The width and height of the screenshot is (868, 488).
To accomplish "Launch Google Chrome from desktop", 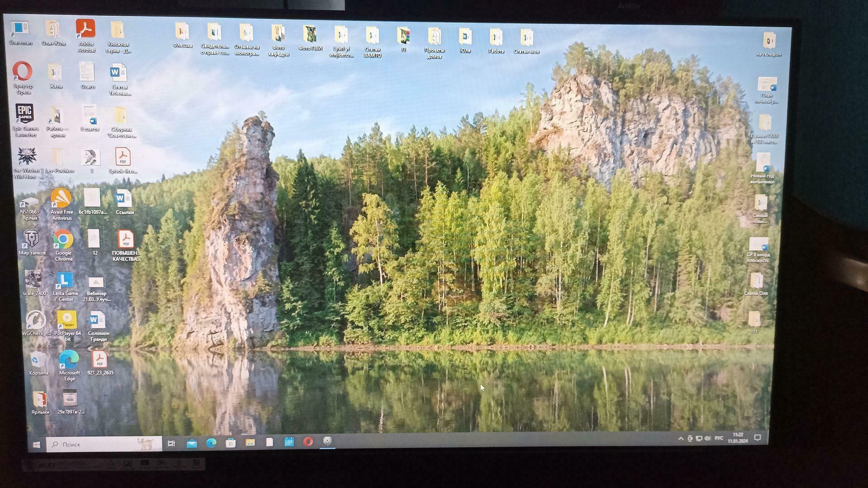I will point(64,245).
